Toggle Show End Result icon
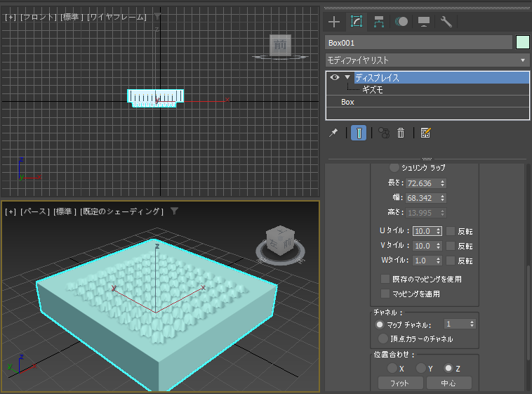The width and height of the screenshot is (532, 394). pyautogui.click(x=359, y=133)
